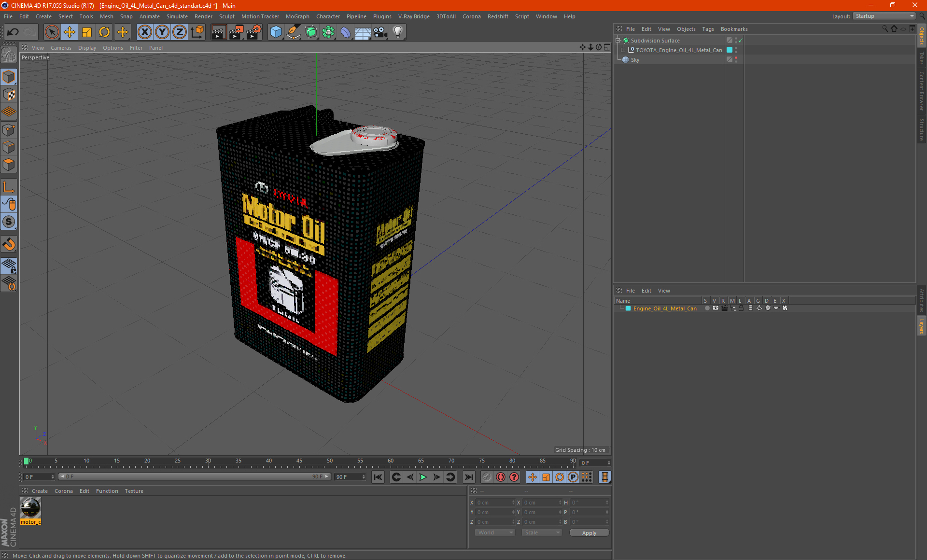Select Points mode
Screen dimensions: 927x560
[9, 130]
